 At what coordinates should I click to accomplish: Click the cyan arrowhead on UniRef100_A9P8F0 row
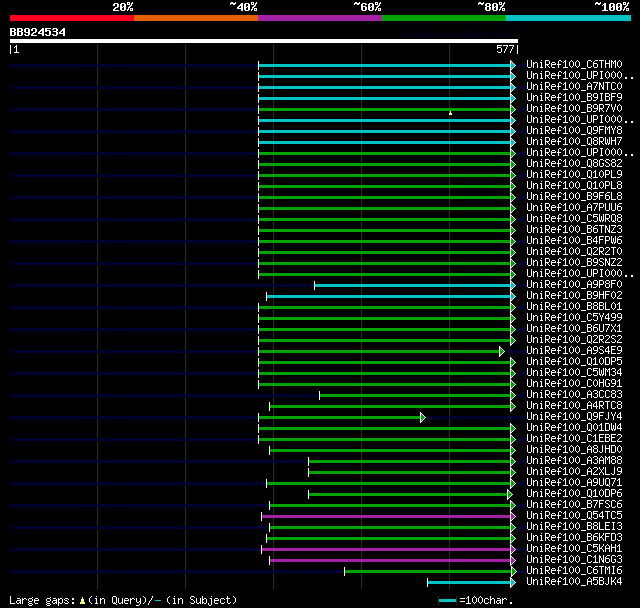click(x=513, y=285)
